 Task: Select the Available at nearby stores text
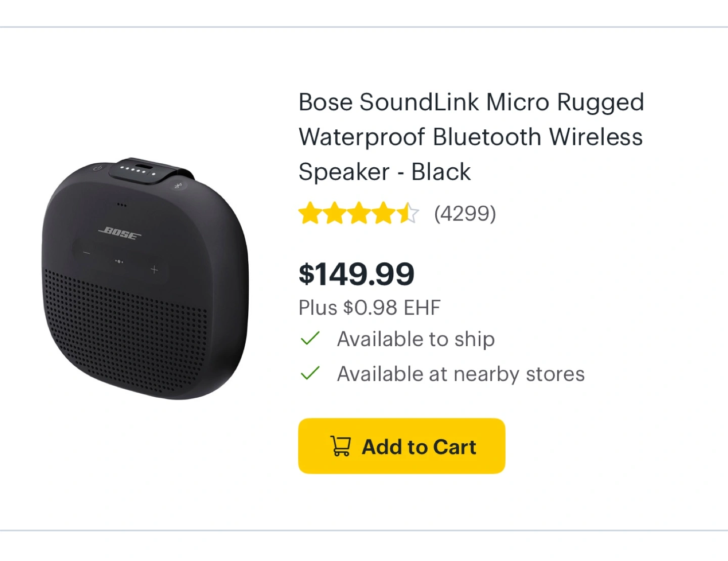(x=461, y=374)
